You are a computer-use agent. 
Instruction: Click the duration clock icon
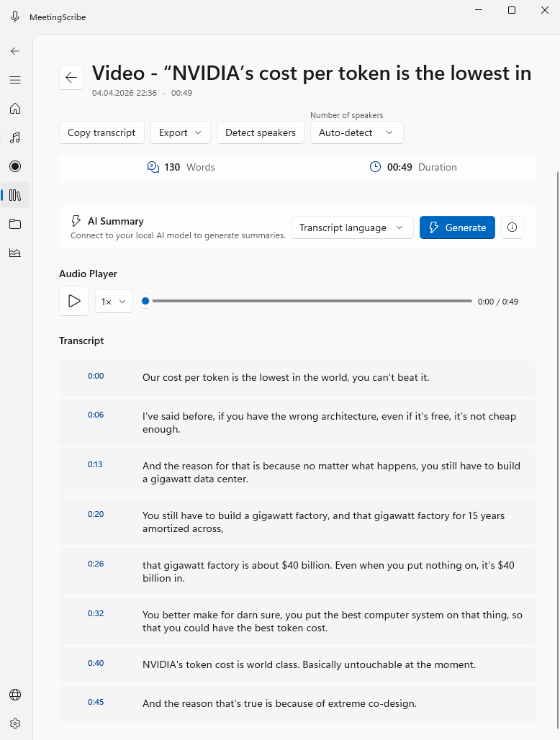[x=375, y=166]
